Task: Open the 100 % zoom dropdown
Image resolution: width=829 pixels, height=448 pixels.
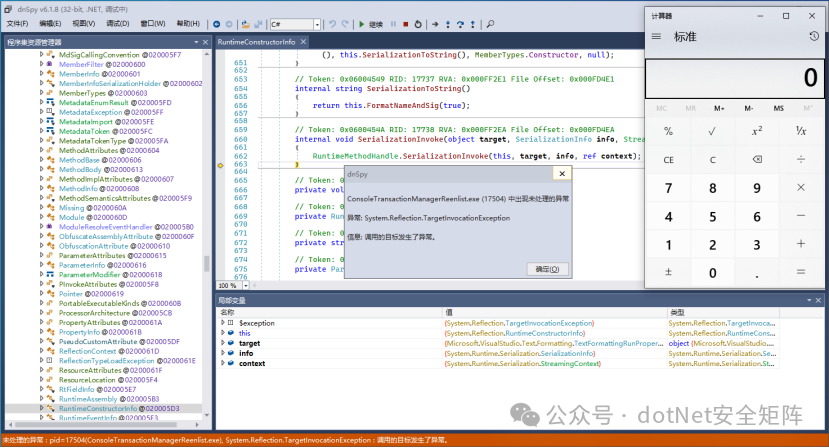Action: click(x=246, y=286)
